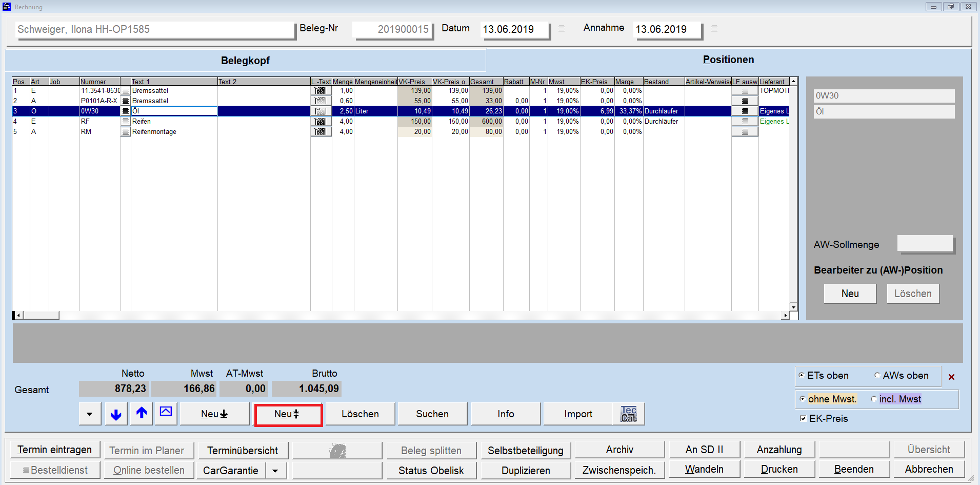Click the Wandeln button
Image resolution: width=980 pixels, height=485 pixels.
coord(704,469)
